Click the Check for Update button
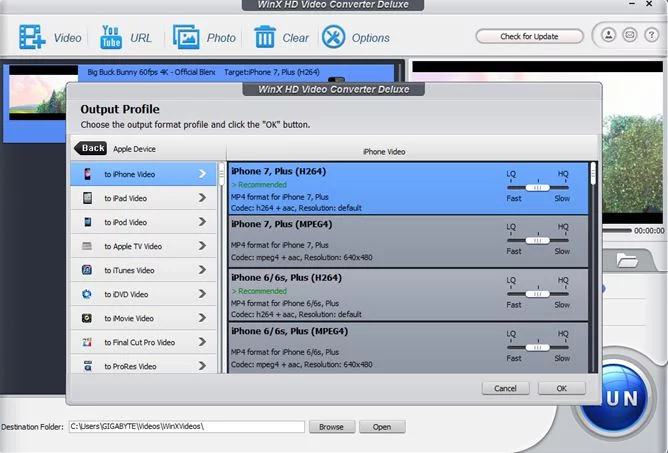Viewport: 668px width, 453px height. [x=529, y=36]
